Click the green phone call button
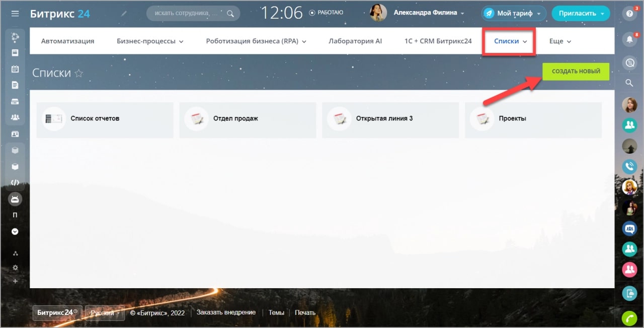The width and height of the screenshot is (644, 328). pyautogui.click(x=629, y=318)
